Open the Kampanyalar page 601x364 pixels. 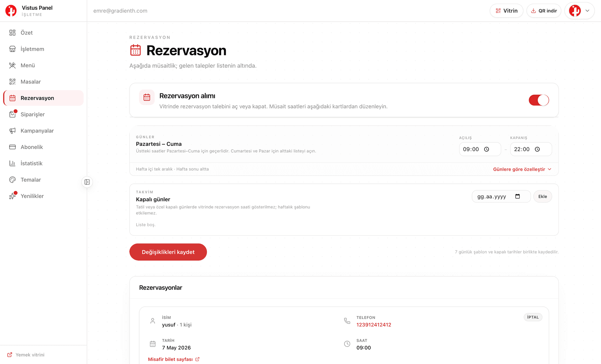coord(44,131)
